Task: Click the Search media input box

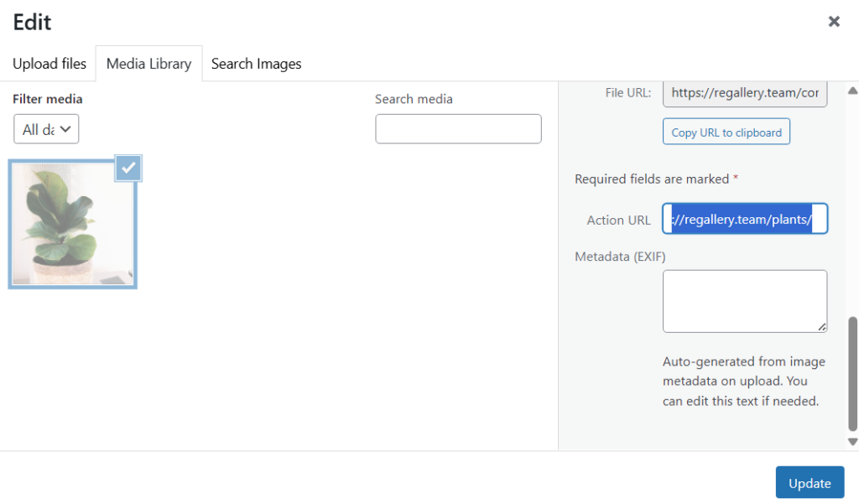Action: coord(458,129)
